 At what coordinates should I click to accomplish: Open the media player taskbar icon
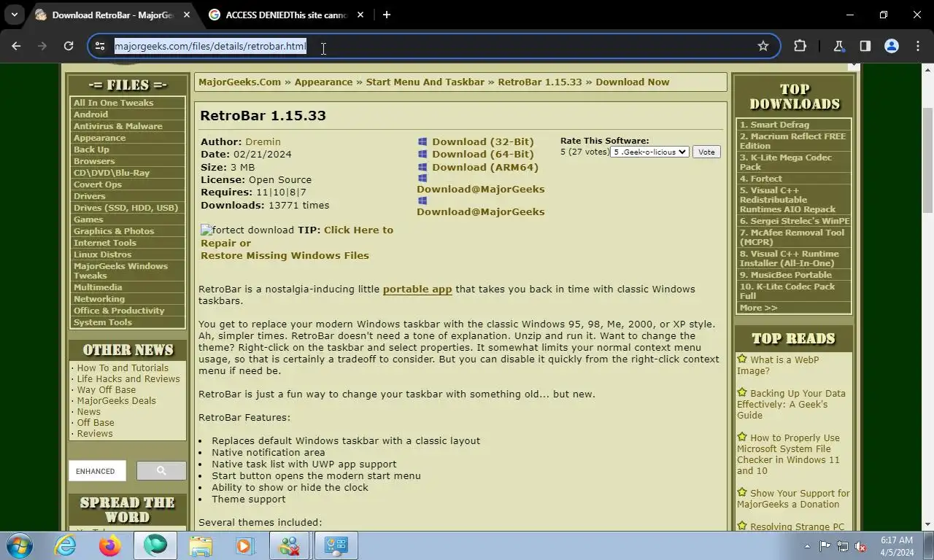(x=244, y=545)
